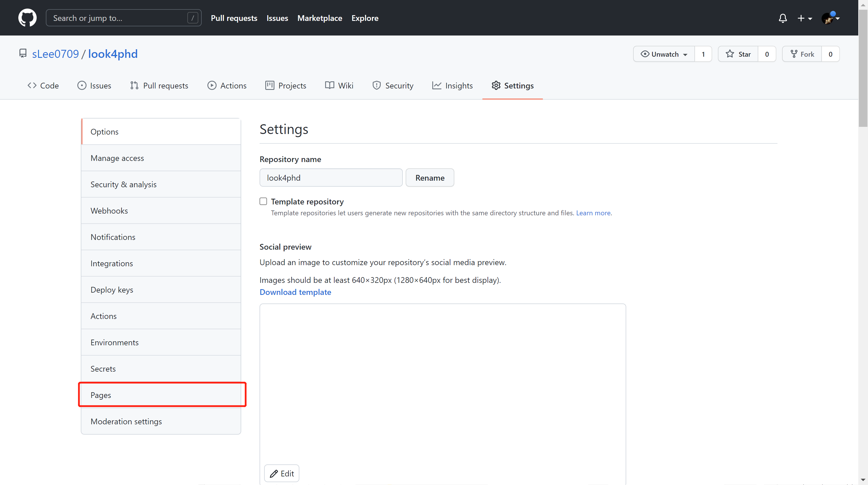Click the repository icon beside sLee0709
Screen dimensions: 868x485
[23, 54]
